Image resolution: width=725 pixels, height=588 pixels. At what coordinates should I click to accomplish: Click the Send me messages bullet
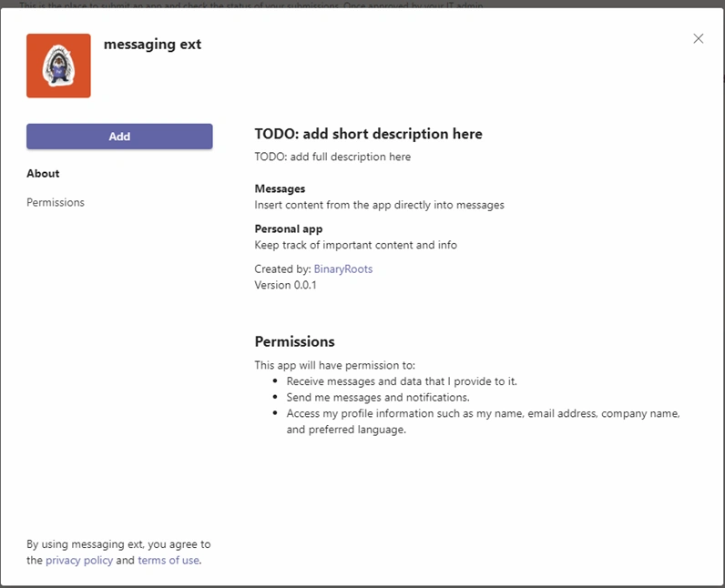click(x=378, y=397)
